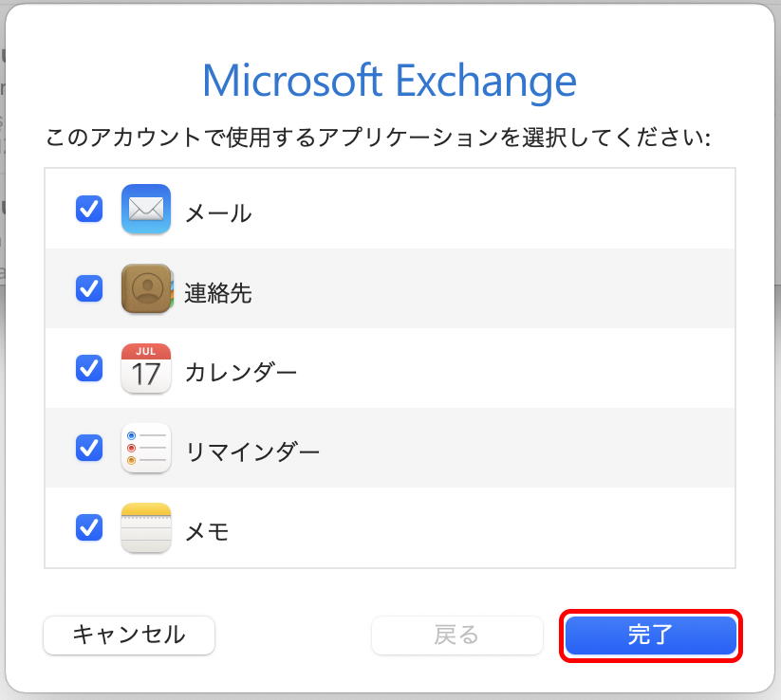Select the 戻る button
The image size is (781, 700).
[x=456, y=636]
